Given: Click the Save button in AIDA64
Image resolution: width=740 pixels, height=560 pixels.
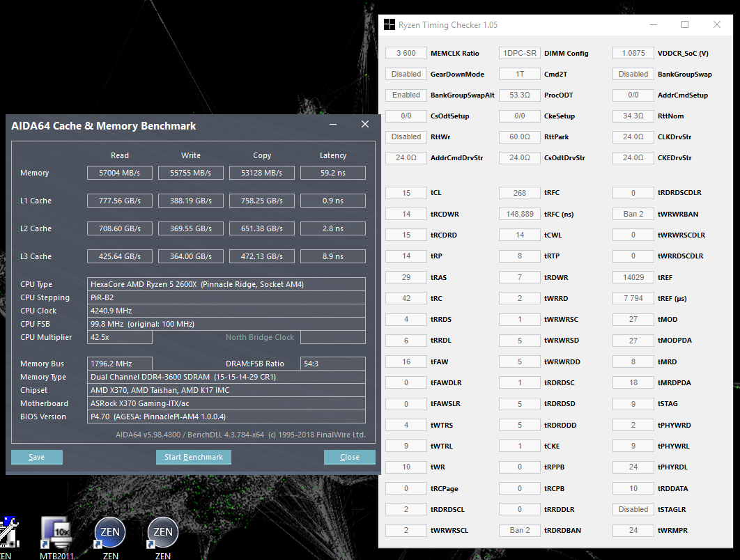Looking at the screenshot, I should [x=37, y=457].
